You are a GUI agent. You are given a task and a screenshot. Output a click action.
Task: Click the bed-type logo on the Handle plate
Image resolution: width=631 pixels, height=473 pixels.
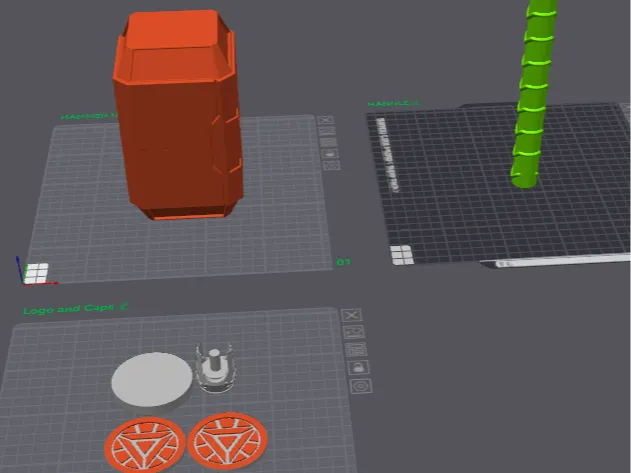click(x=402, y=255)
